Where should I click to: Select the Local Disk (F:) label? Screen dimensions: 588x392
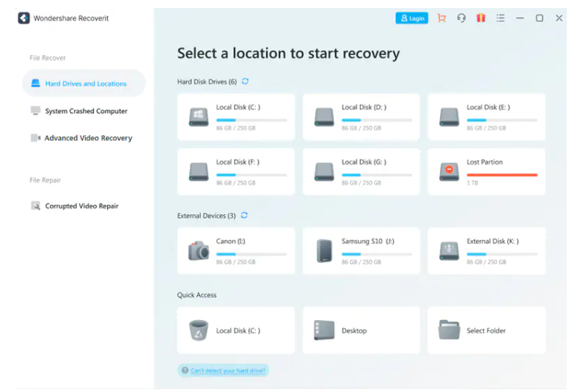[x=238, y=161]
